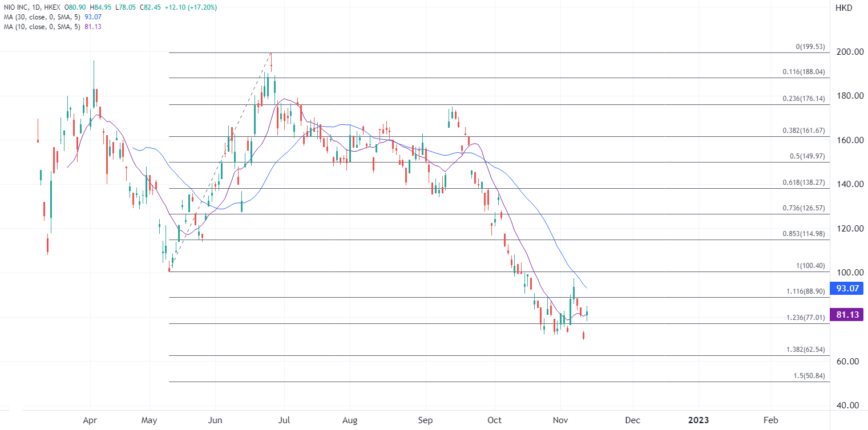Click the Jun label on time axis

215,420
